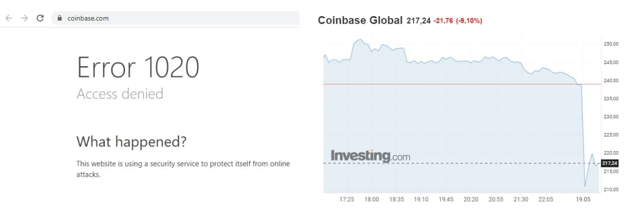Select the 20:20 time axis marker

point(471,200)
